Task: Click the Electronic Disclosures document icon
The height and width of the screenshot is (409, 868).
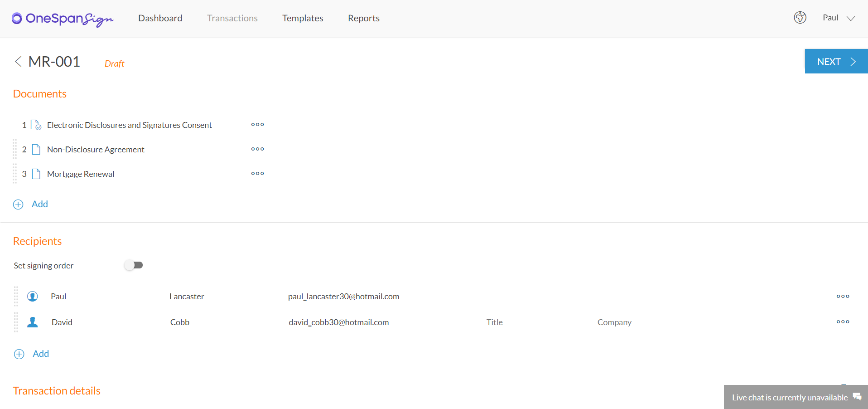Action: click(x=36, y=125)
